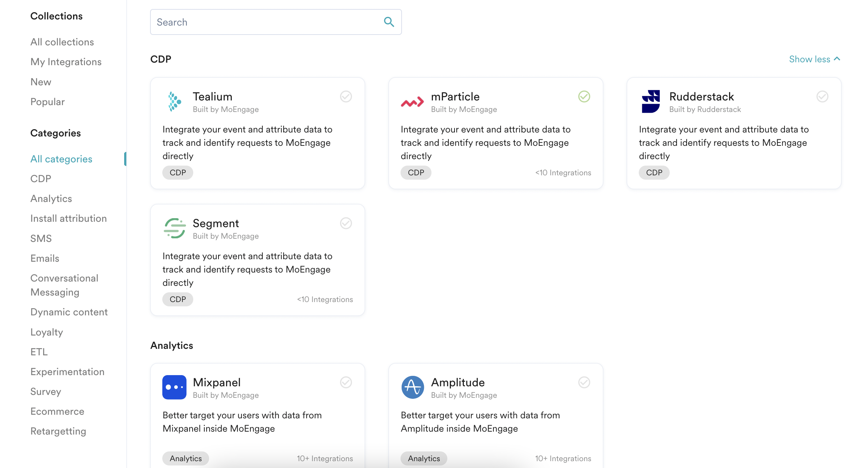This screenshot has height=468, width=868.
Task: Select the Popular collection
Action: click(48, 102)
